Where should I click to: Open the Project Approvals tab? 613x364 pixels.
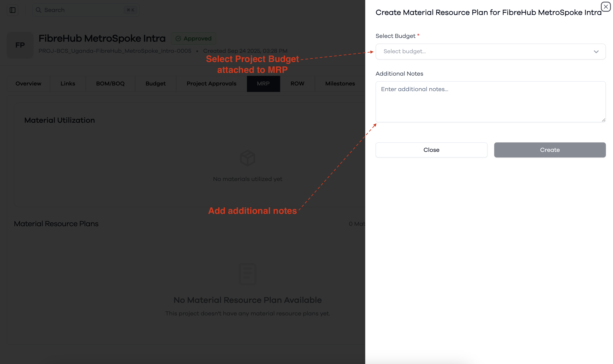click(211, 84)
